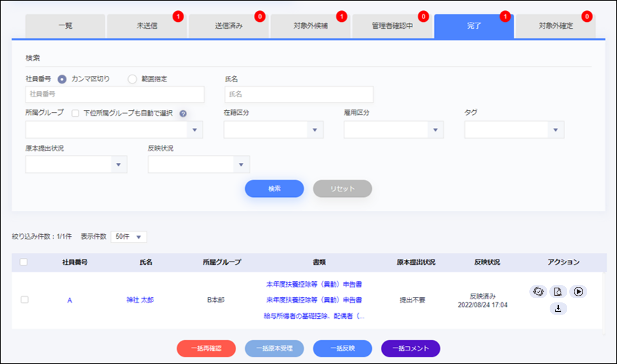The width and height of the screenshot is (617, 364).
Task: Open the 所属グループ dropdown
Action: [114, 130]
